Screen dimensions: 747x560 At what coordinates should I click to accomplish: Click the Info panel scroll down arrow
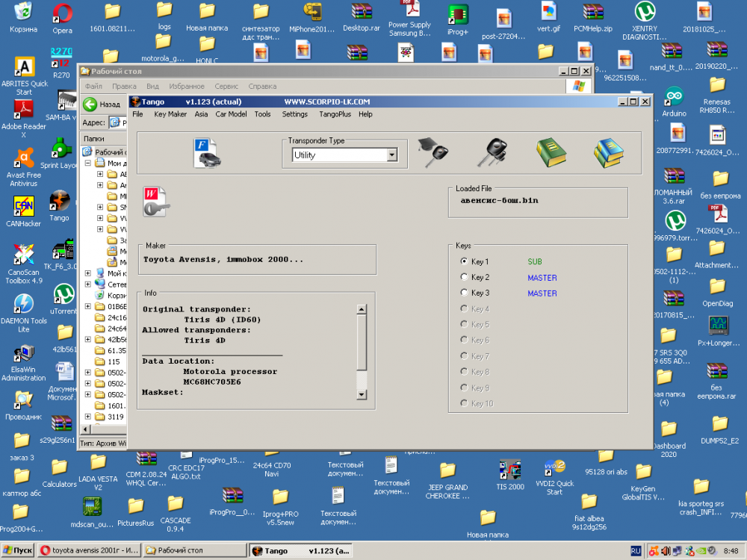(x=362, y=394)
